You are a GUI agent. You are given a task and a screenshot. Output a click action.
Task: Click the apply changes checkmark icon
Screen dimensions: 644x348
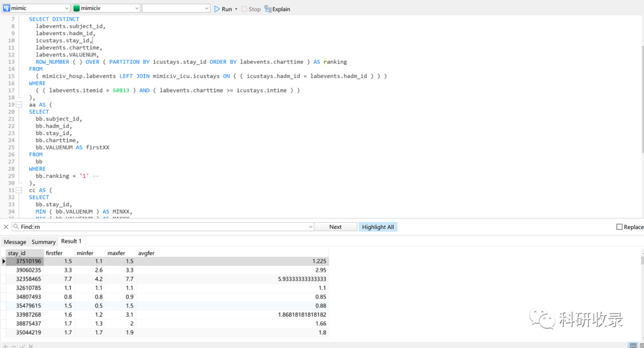22,346
